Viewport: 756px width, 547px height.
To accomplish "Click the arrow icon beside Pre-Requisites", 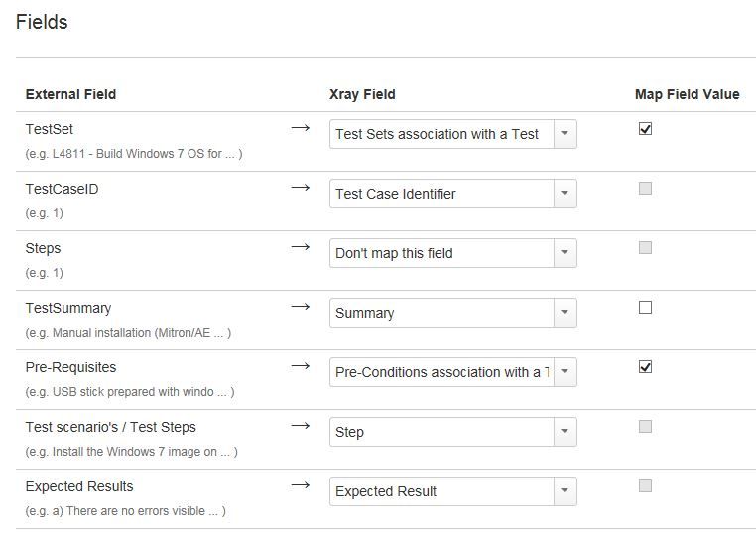I will click(x=300, y=366).
